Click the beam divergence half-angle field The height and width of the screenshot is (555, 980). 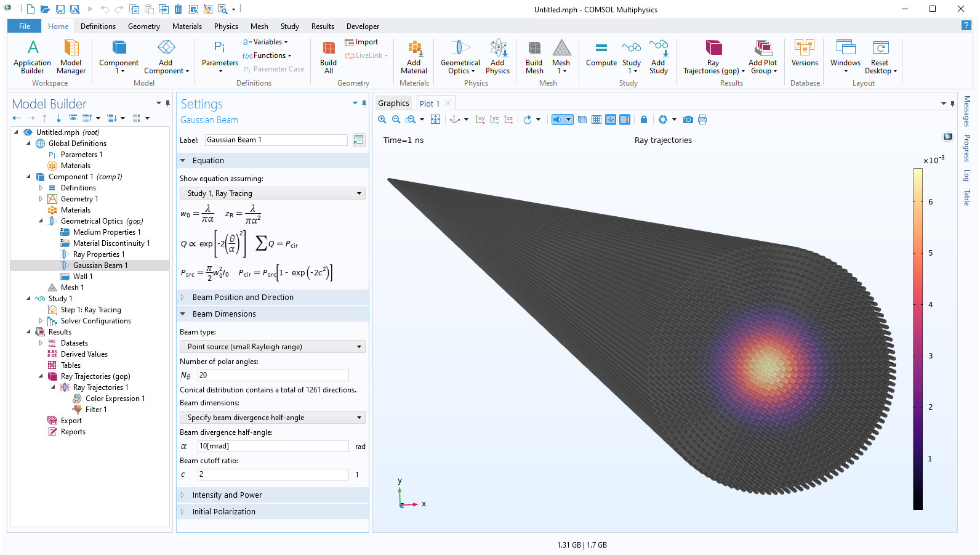(273, 446)
